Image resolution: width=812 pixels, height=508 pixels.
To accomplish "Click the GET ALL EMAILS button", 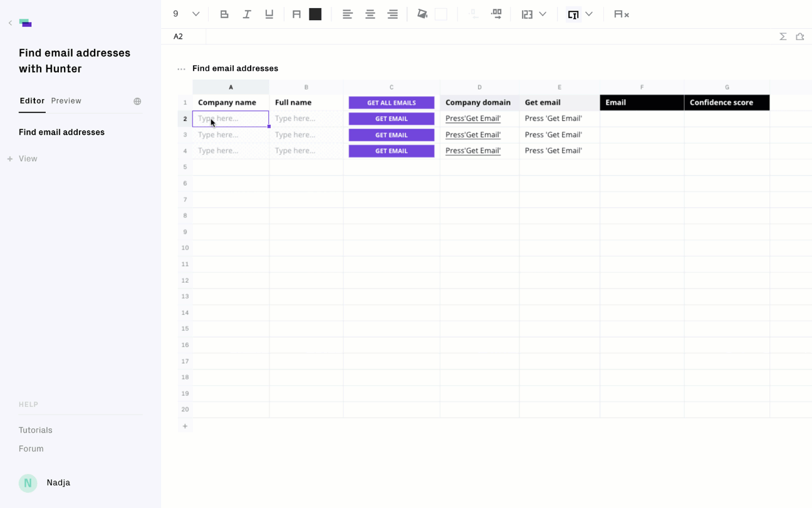I will pyautogui.click(x=392, y=103).
